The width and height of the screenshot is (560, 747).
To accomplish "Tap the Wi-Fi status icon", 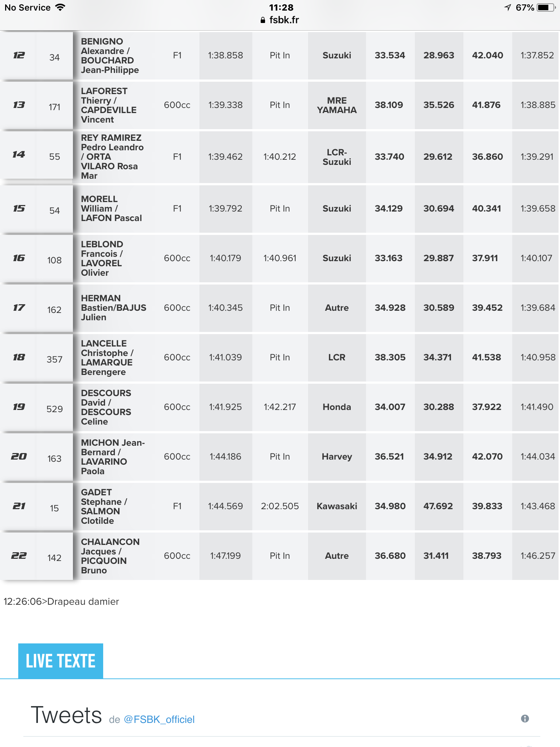I will coord(60,7).
